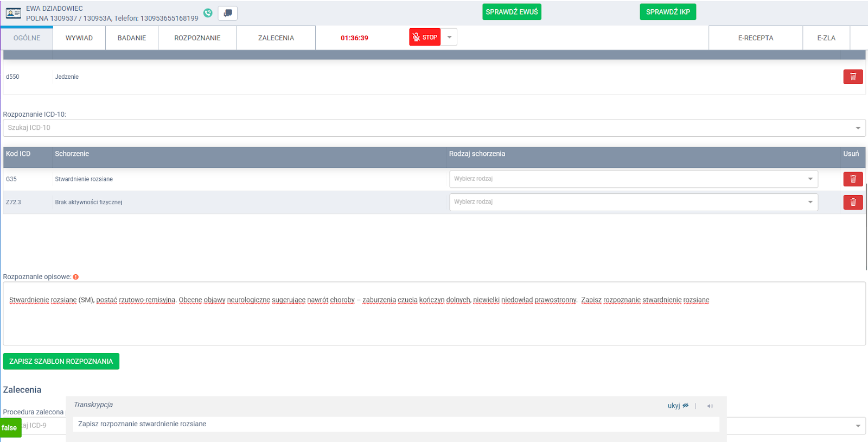Remove the Z72.3 diagnosis with trash icon
868x442 pixels.
click(853, 202)
